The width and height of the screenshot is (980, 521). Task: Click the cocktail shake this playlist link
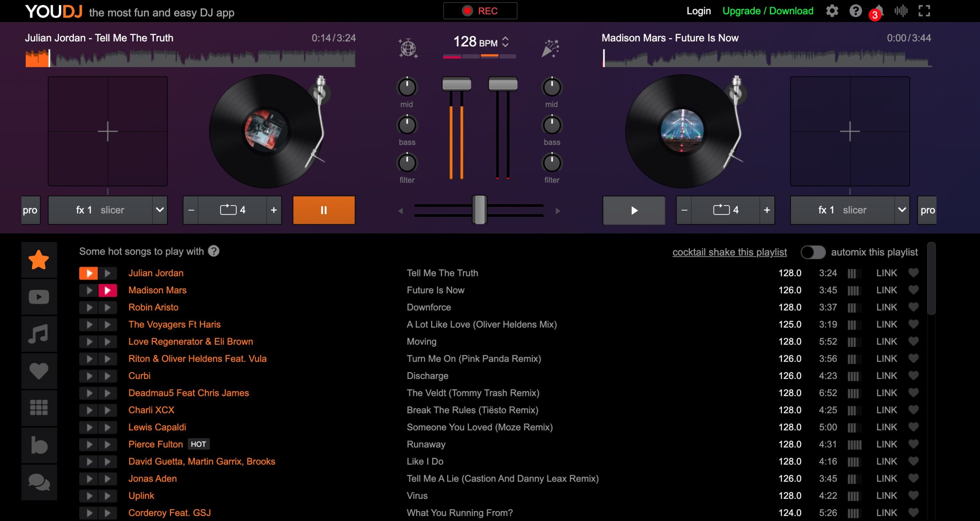coord(729,252)
